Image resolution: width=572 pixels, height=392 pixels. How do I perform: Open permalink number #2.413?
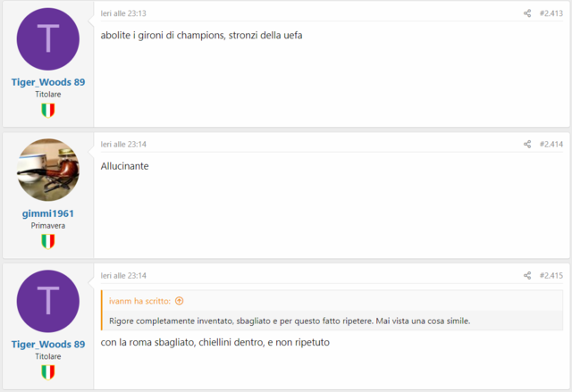tap(551, 13)
